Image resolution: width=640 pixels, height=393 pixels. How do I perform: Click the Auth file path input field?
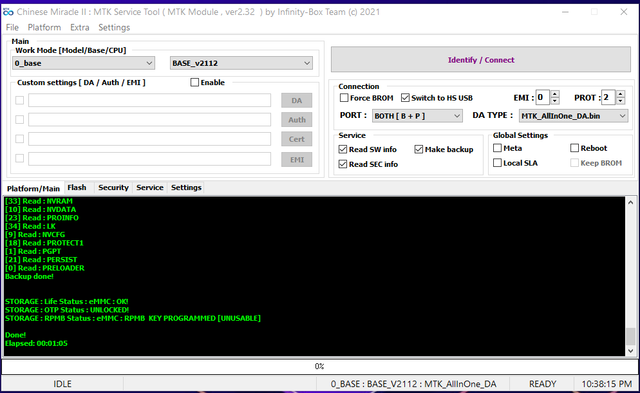click(x=149, y=120)
